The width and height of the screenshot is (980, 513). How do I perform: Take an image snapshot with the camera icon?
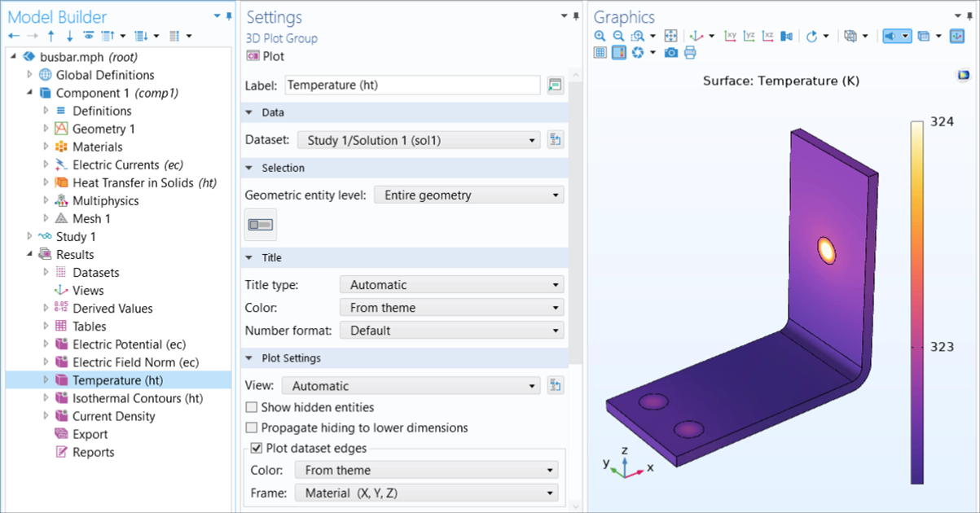point(670,51)
